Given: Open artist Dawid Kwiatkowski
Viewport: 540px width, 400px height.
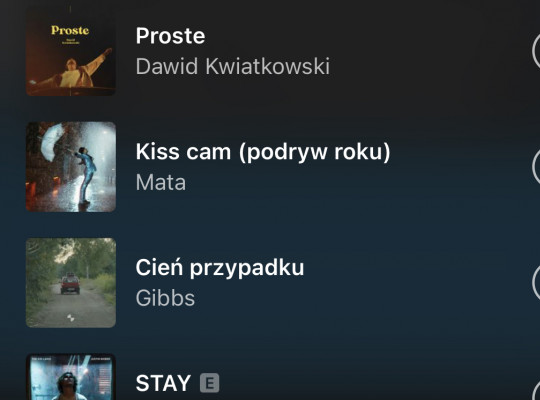Looking at the screenshot, I should pyautogui.click(x=233, y=66).
